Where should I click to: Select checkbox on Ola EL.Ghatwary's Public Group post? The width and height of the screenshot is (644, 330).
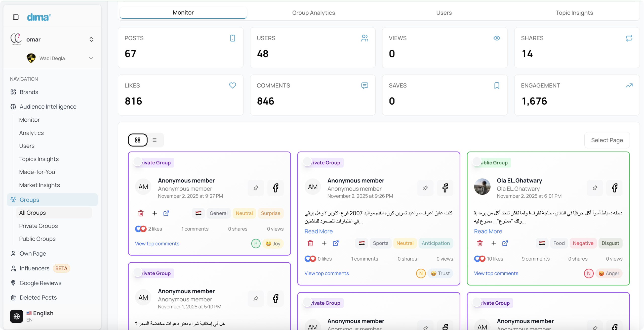(x=476, y=161)
